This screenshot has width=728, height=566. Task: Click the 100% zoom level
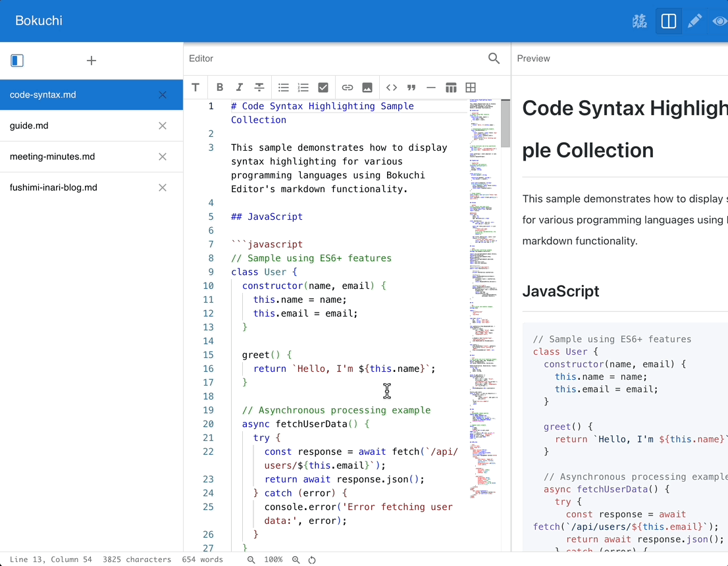click(x=273, y=559)
